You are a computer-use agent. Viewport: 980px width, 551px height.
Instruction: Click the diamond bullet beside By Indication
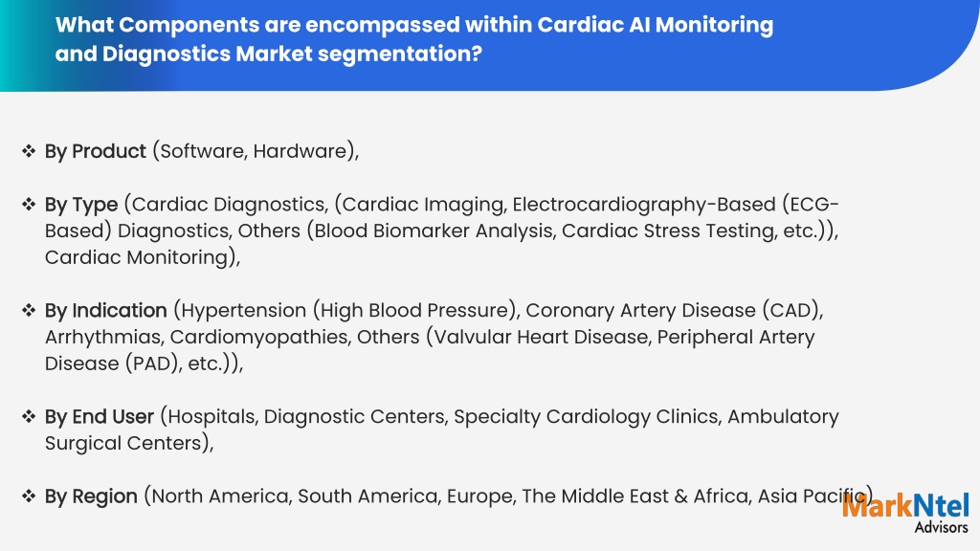[x=29, y=311]
